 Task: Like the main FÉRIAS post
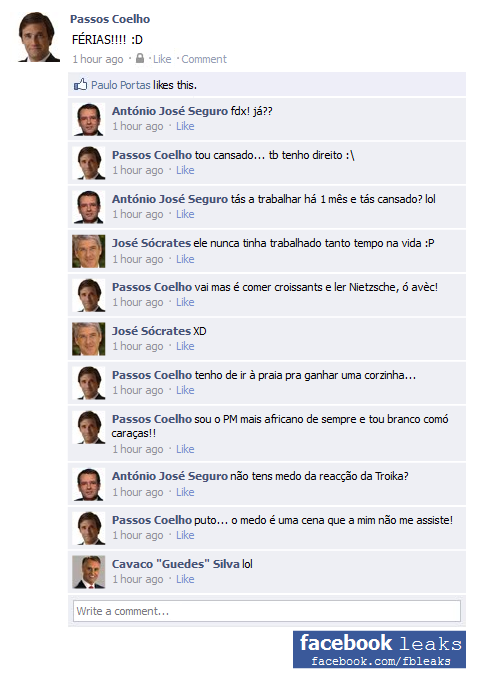tap(162, 59)
